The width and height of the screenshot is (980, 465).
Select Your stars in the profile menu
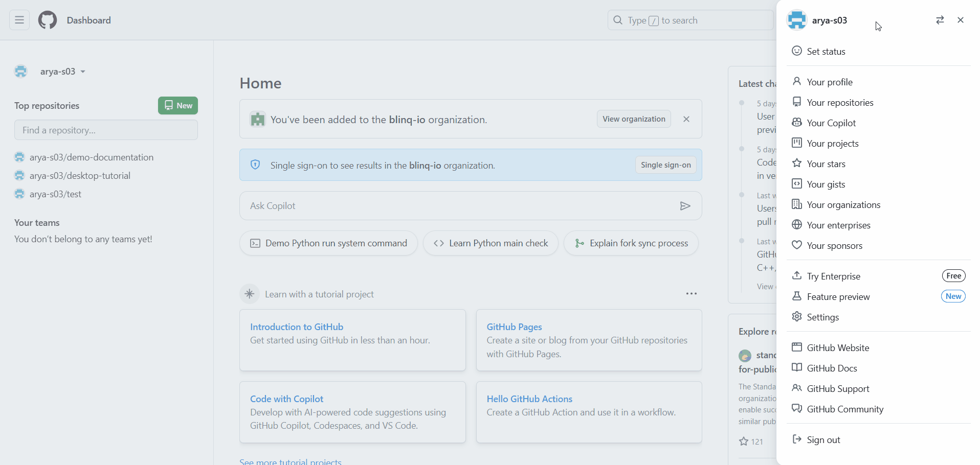[x=826, y=164]
